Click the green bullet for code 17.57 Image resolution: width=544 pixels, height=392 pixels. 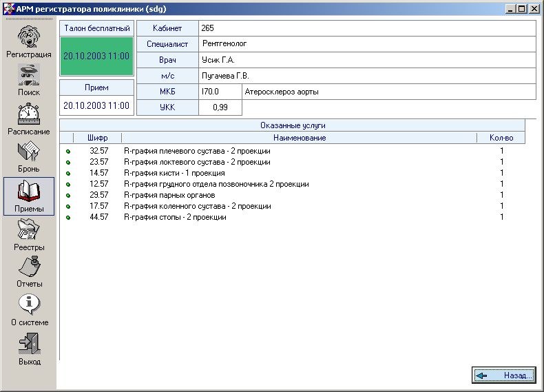(68, 207)
